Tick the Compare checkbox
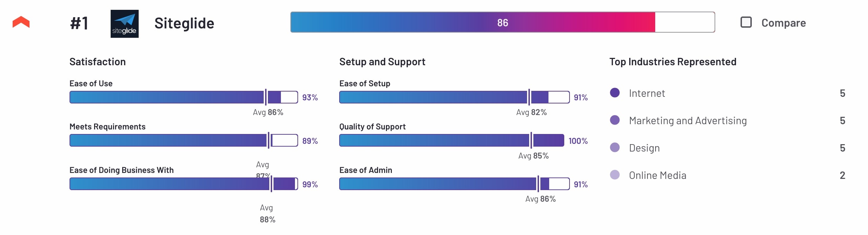The height and width of the screenshot is (235, 868). point(746,22)
